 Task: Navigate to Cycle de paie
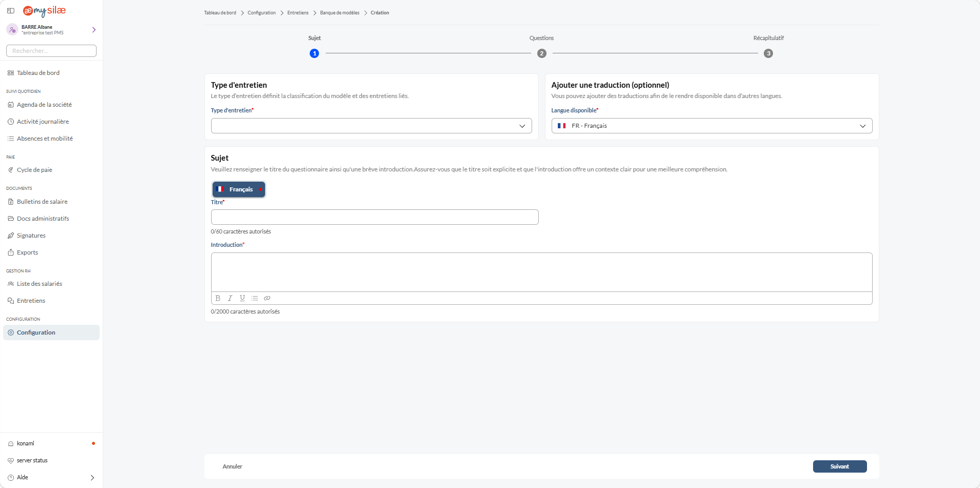(34, 170)
